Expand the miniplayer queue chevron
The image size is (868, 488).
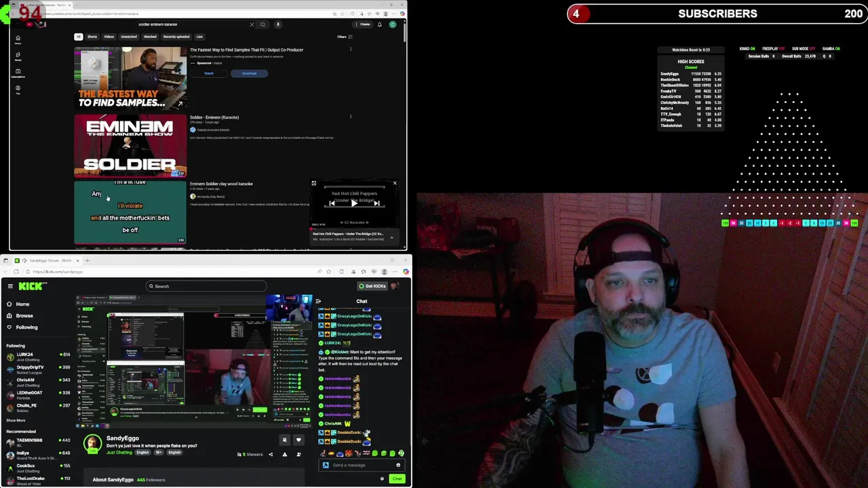point(391,237)
